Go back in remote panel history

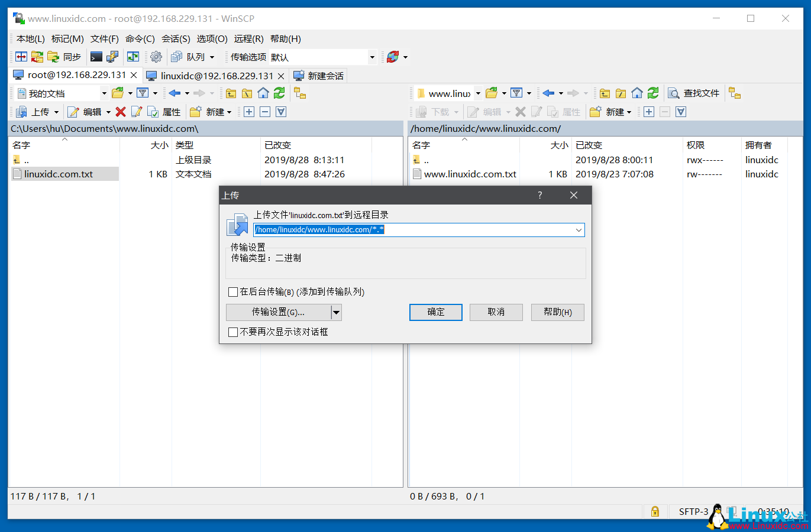548,93
